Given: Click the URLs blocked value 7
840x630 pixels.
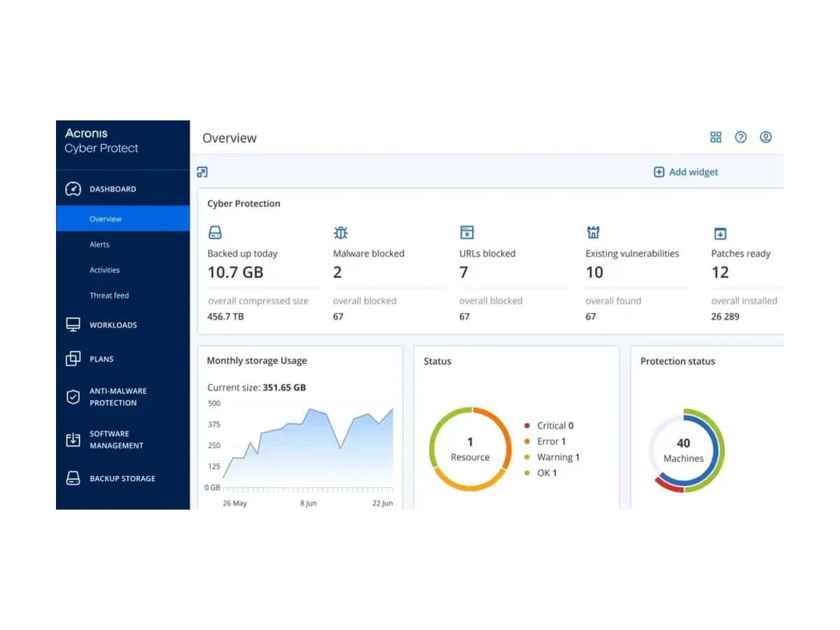Looking at the screenshot, I should [463, 272].
